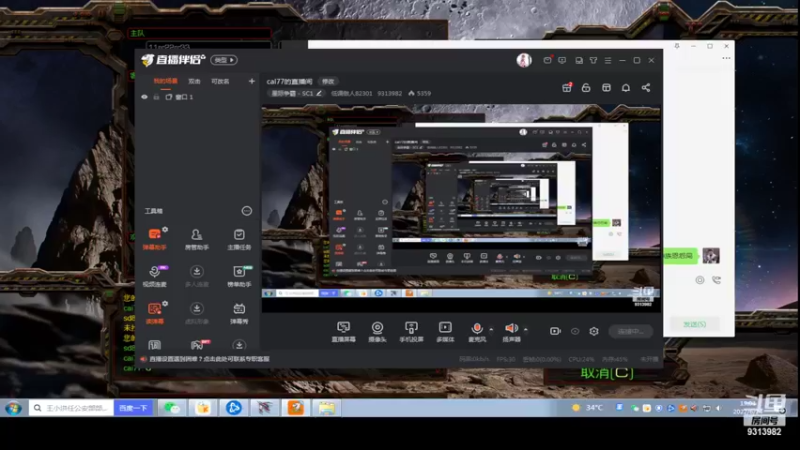Click round emoji icon in chat window
800x450 pixels.
pos(699,280)
